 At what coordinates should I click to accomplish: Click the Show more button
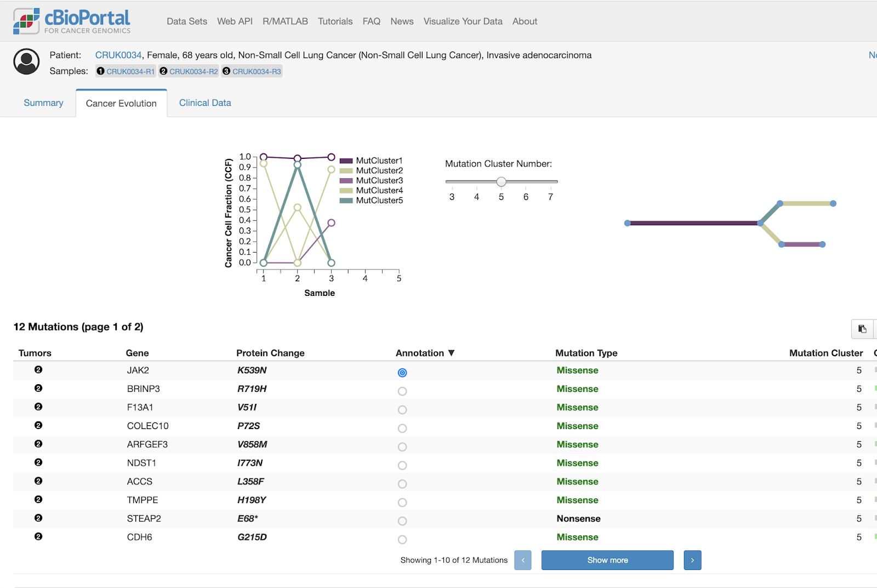tap(607, 560)
